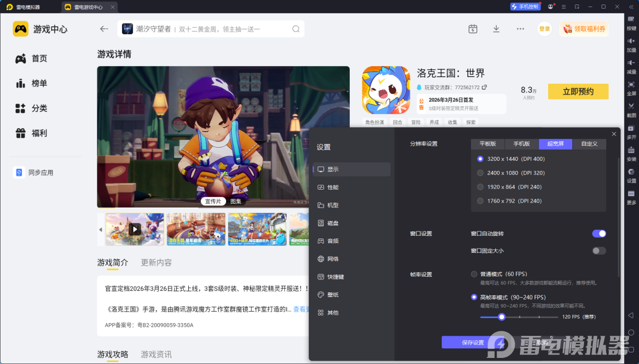Open the 机型 settings section
The image size is (639, 364).
pyautogui.click(x=352, y=205)
